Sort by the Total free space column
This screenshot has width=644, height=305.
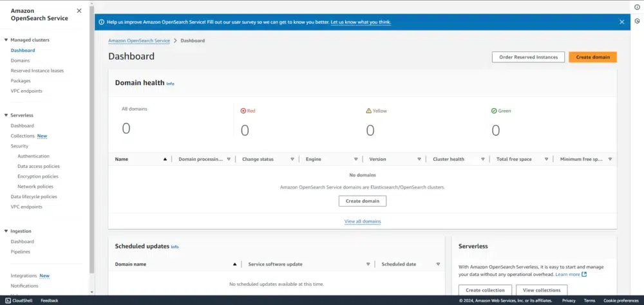(547, 160)
